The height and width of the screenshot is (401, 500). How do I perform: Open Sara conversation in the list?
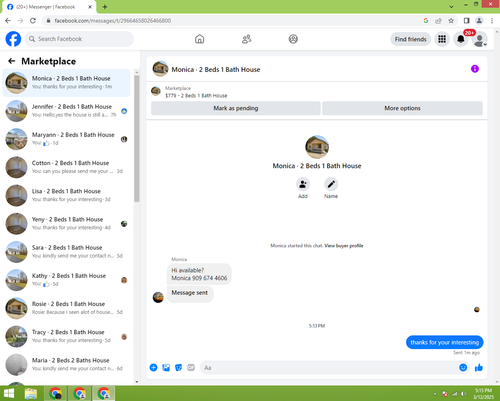coord(66,252)
